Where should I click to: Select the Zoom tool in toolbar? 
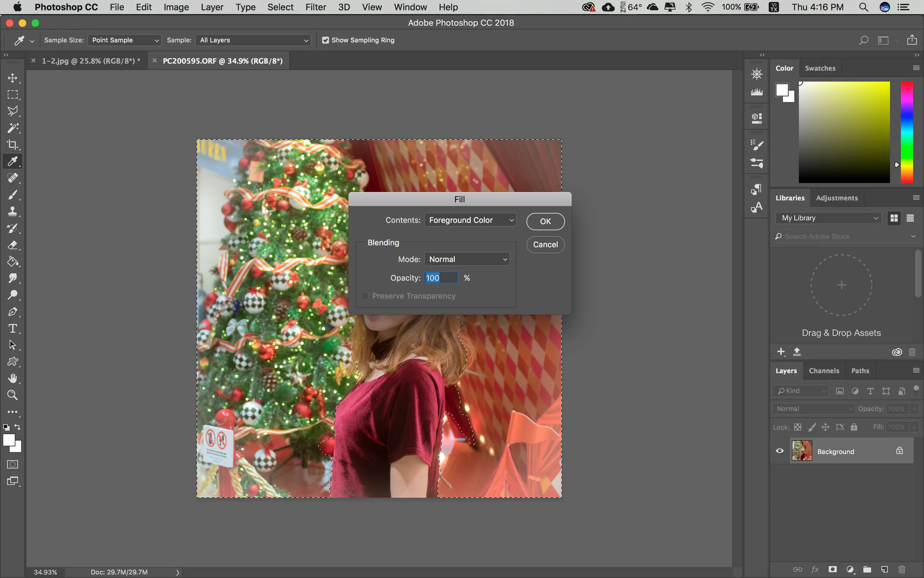[x=13, y=395]
